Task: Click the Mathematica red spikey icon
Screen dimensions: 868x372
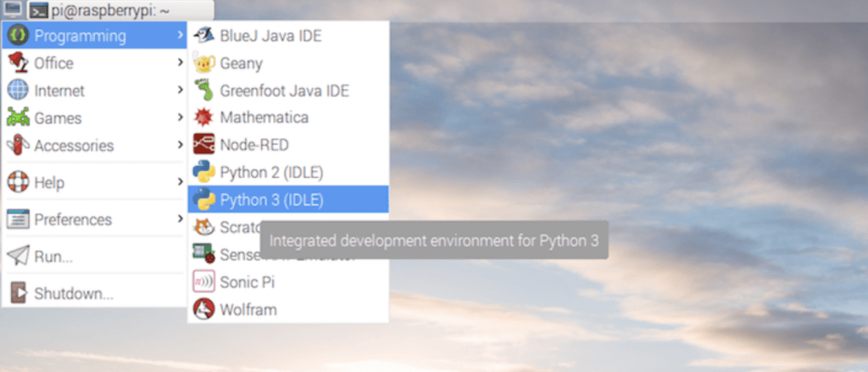Action: (203, 118)
